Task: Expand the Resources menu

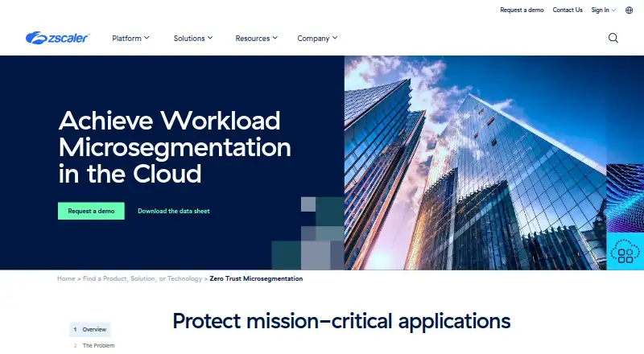Action: (256, 38)
